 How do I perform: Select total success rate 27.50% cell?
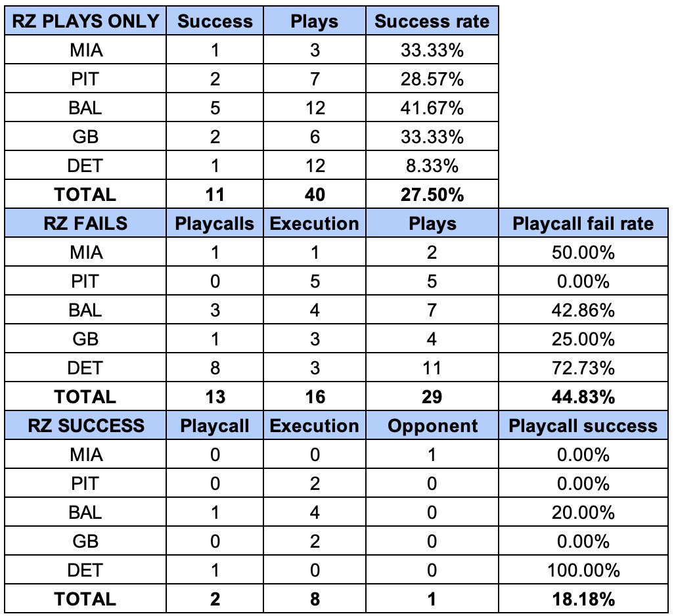(x=432, y=194)
